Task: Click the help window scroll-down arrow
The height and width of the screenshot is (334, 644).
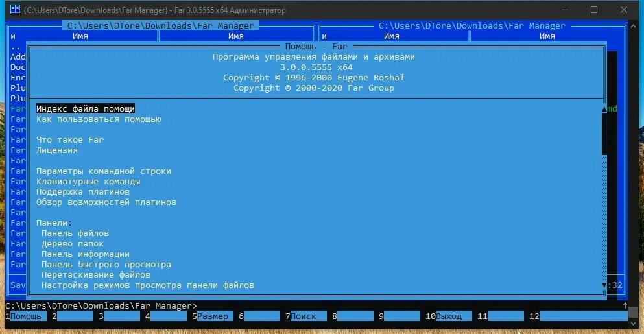Action: coord(604,285)
